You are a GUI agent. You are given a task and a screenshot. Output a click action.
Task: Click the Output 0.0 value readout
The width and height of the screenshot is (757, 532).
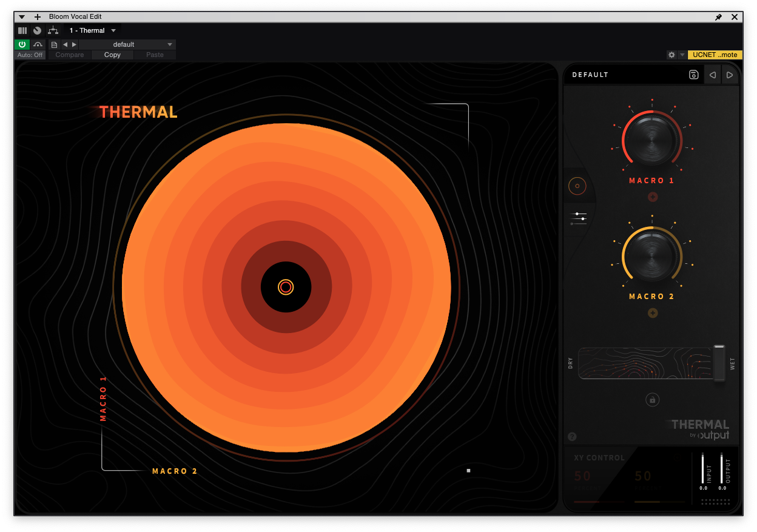tap(722, 488)
